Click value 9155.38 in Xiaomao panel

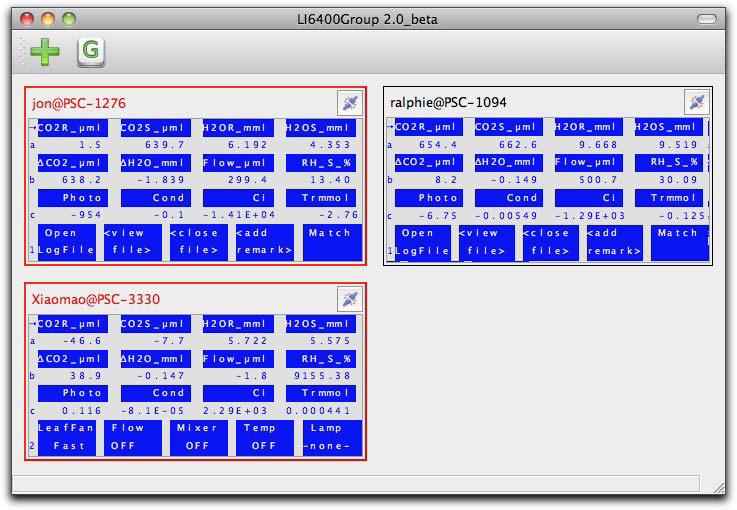coord(322,376)
